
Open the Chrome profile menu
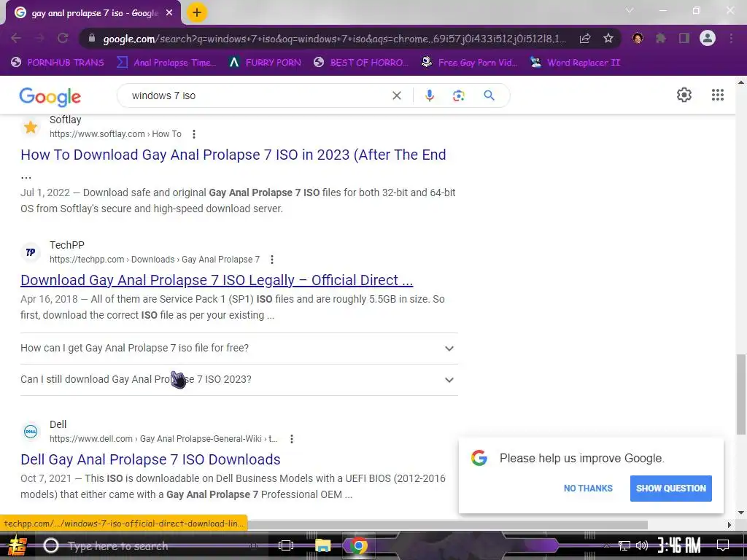pos(708,39)
